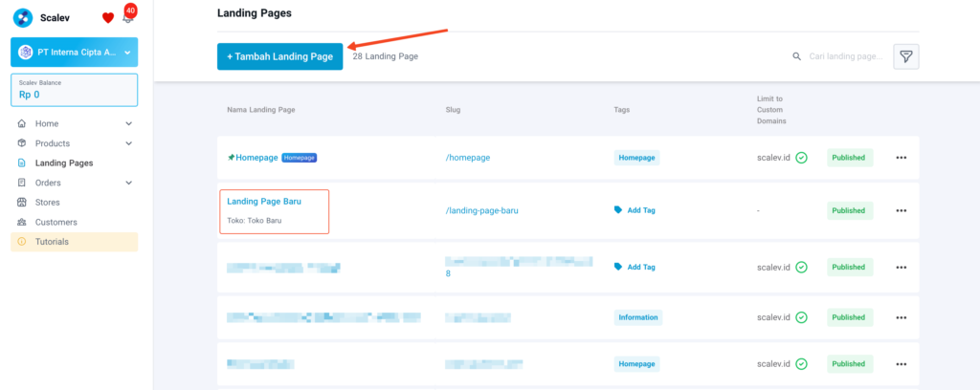Click Toko: Toko Baru text

click(255, 220)
